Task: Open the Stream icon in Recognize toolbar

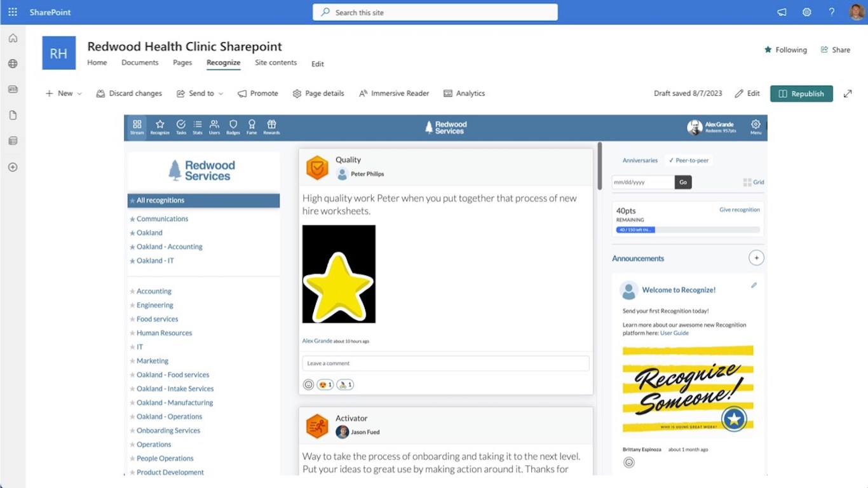Action: click(137, 127)
